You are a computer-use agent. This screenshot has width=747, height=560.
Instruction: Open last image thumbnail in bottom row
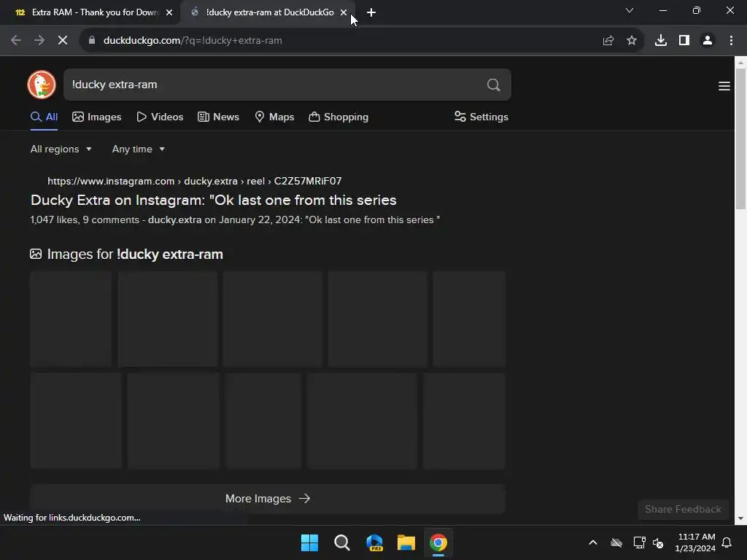pos(464,421)
